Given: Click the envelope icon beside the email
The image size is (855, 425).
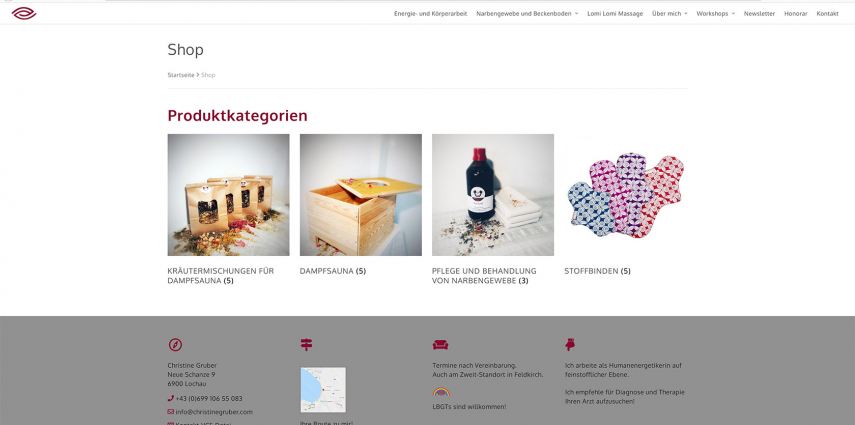Looking at the screenshot, I should point(171,412).
